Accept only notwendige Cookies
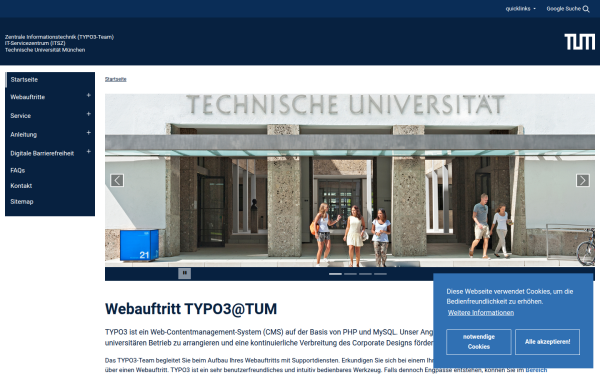 click(x=479, y=342)
